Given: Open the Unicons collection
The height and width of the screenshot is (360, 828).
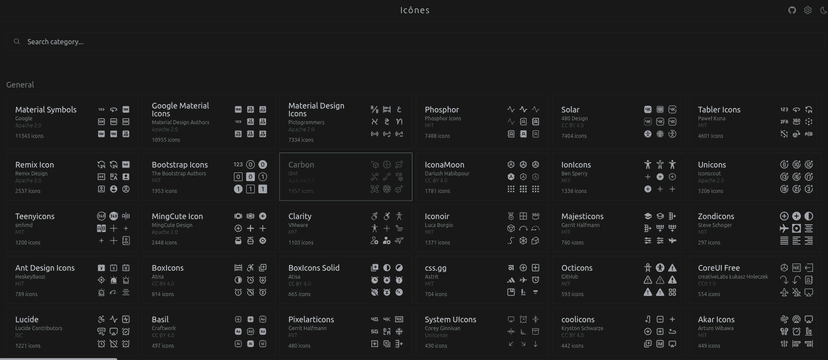Looking at the screenshot, I should tap(755, 177).
